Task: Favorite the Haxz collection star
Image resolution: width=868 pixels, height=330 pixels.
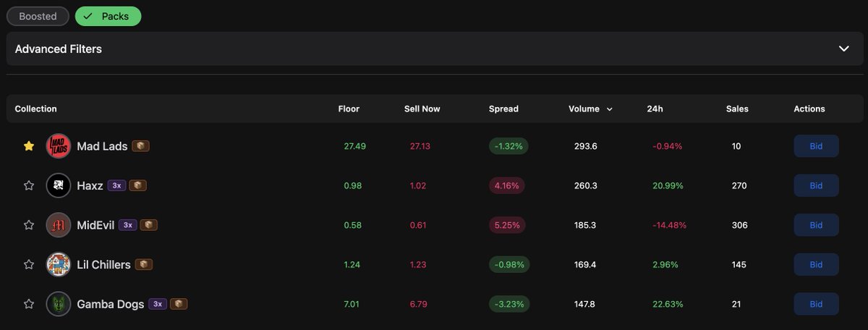Action: (x=29, y=186)
